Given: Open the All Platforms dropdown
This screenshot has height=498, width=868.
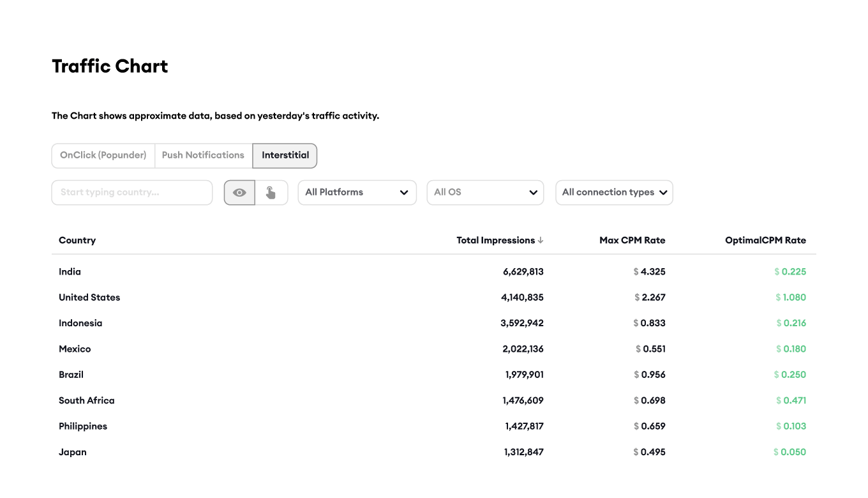Looking at the screenshot, I should tap(357, 193).
